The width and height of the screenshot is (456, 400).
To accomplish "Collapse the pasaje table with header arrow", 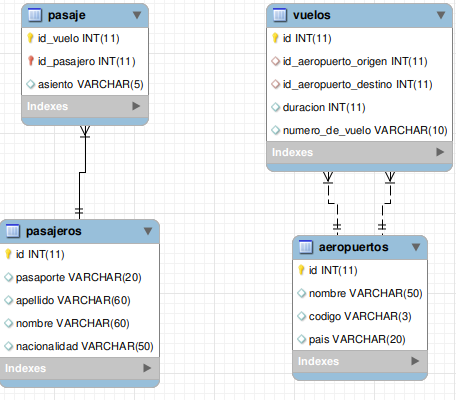I will 137,15.
